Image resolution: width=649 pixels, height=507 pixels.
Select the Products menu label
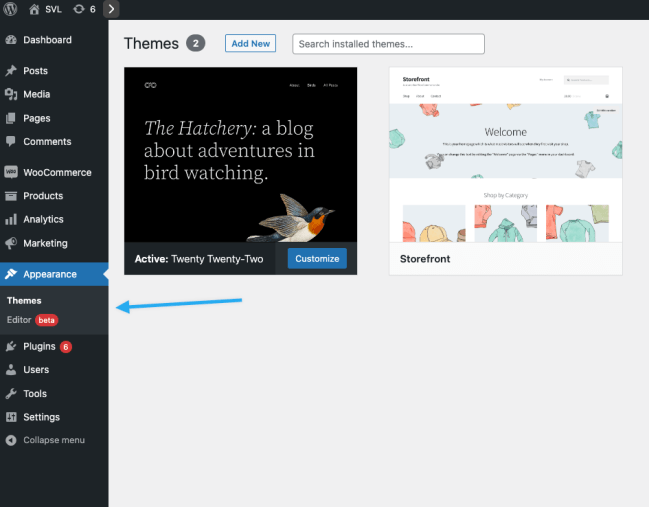(43, 196)
